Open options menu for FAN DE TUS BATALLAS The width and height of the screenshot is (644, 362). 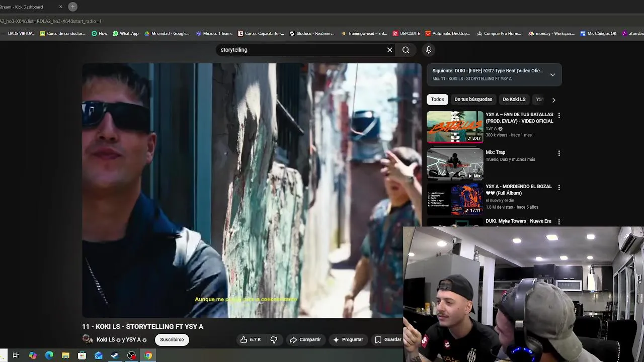559,115
